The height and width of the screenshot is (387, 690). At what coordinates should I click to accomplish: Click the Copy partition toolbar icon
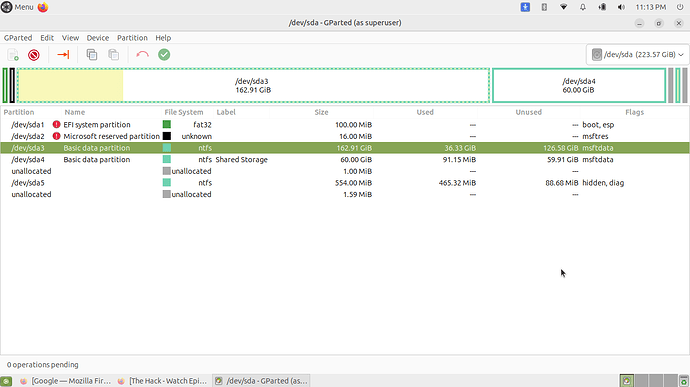click(92, 55)
